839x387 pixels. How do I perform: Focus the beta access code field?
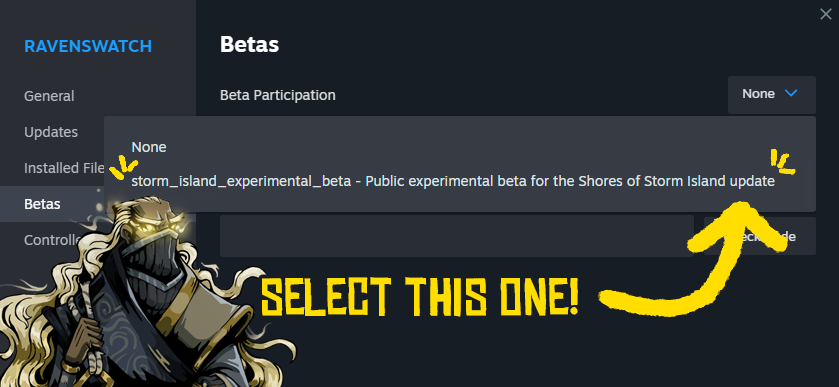point(456,236)
